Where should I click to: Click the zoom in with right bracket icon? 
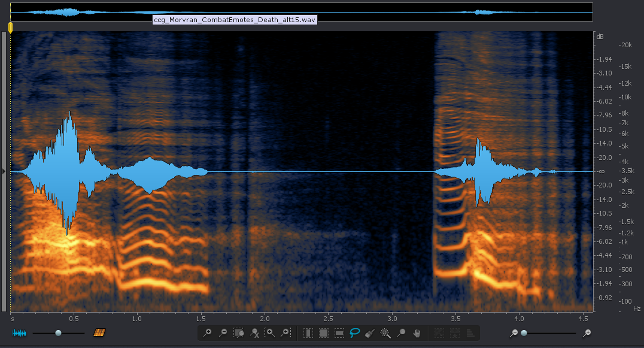[285, 333]
